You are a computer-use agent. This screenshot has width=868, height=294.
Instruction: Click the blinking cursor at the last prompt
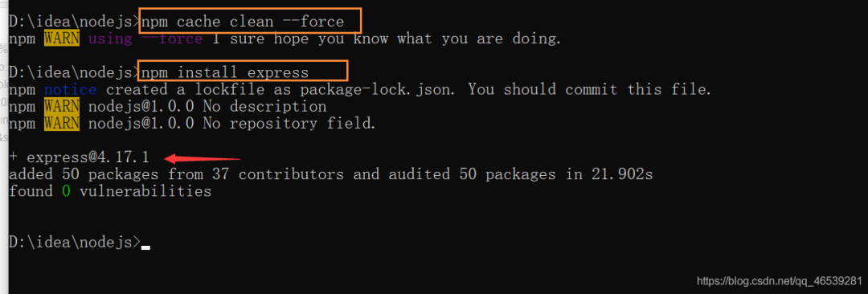145,247
